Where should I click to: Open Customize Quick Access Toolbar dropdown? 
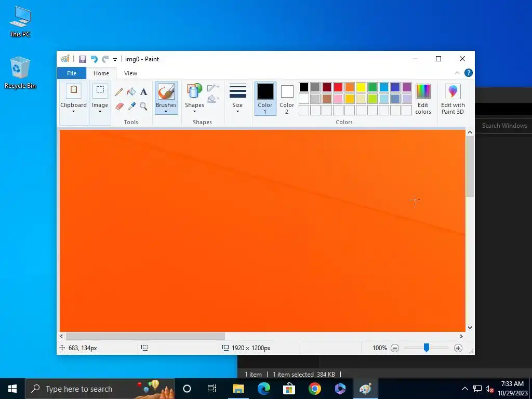[115, 59]
